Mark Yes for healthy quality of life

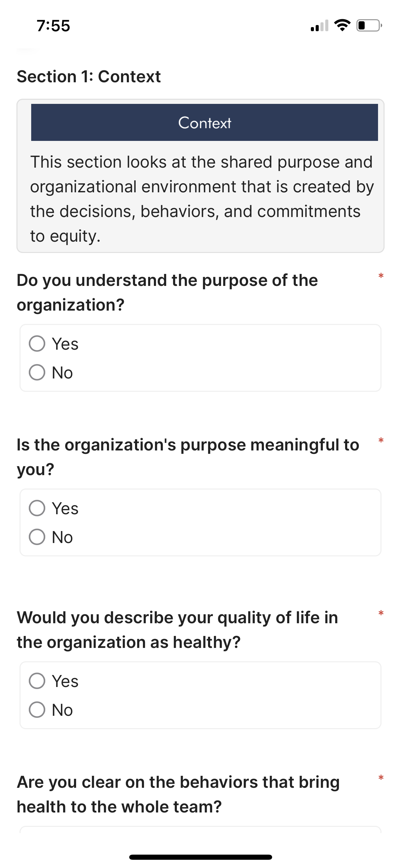tap(37, 681)
